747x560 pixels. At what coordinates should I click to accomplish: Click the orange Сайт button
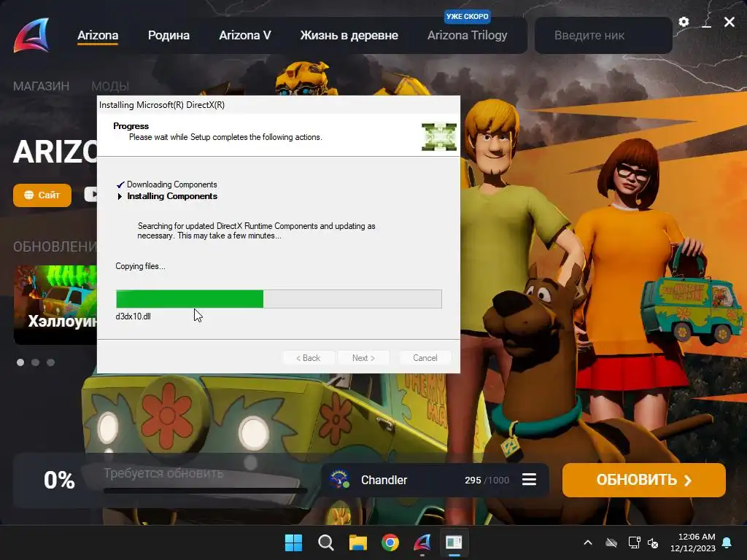click(42, 195)
